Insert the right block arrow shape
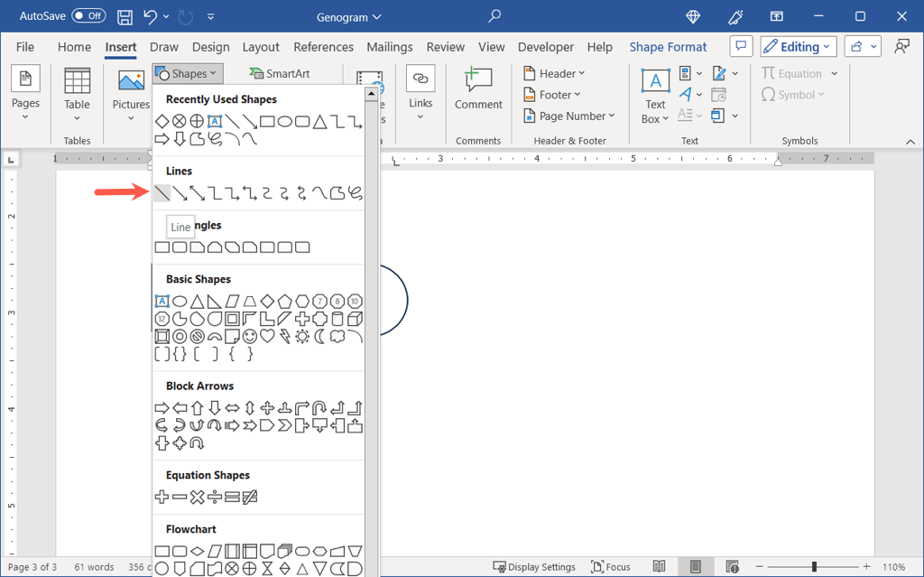The height and width of the screenshot is (577, 924). click(162, 408)
